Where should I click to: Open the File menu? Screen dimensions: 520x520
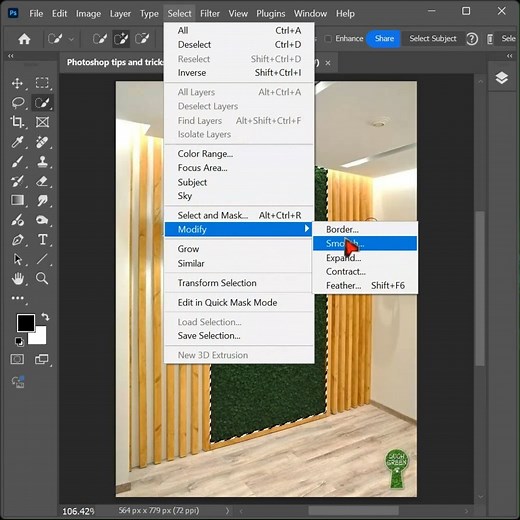[x=36, y=14]
